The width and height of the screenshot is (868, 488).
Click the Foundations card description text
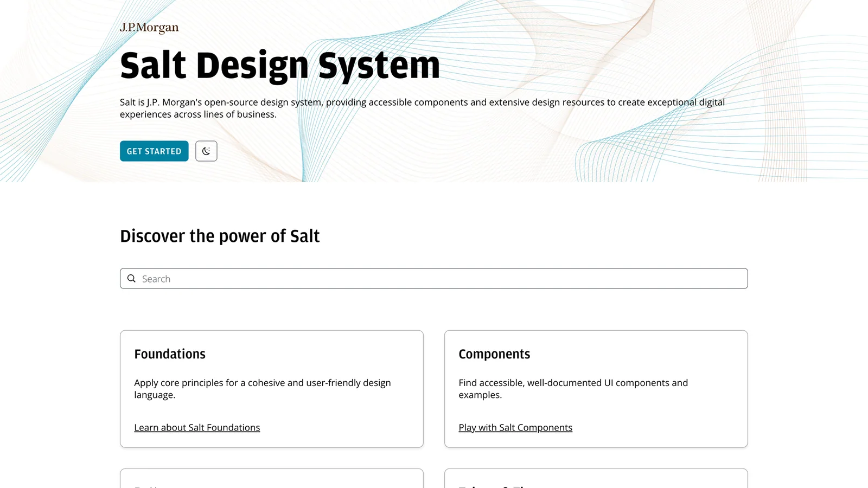coord(263,389)
